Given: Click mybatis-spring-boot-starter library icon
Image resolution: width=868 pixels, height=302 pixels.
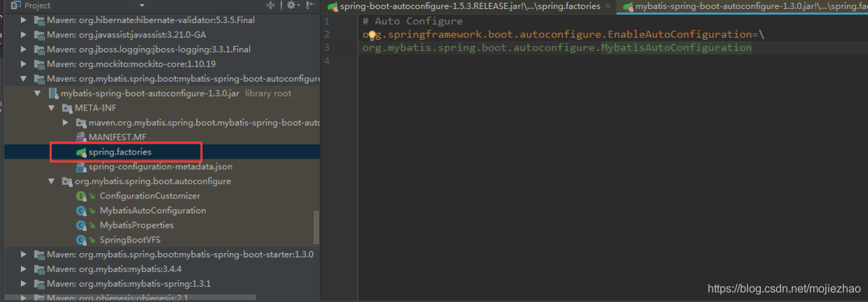Looking at the screenshot, I should [x=39, y=254].
